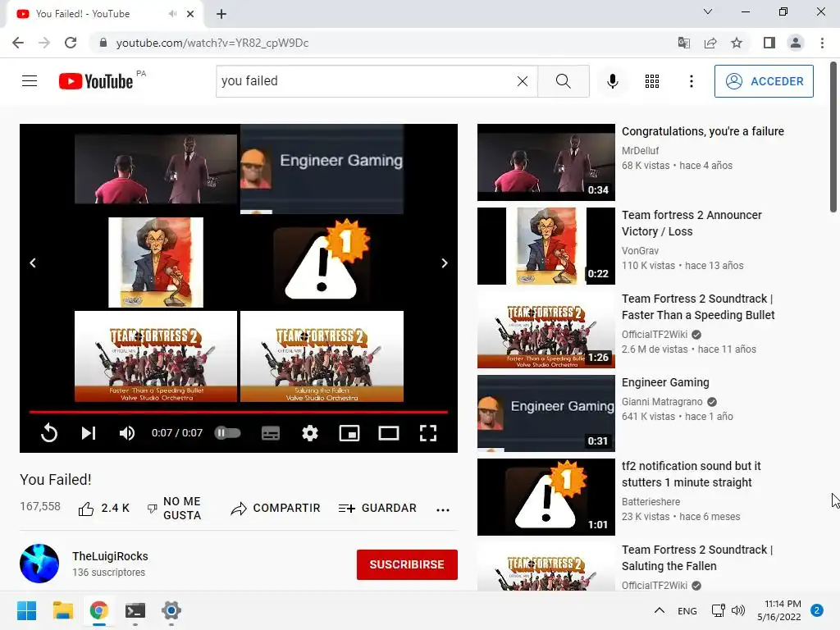Replay the video with the replay icon
The height and width of the screenshot is (630, 840).
point(48,432)
